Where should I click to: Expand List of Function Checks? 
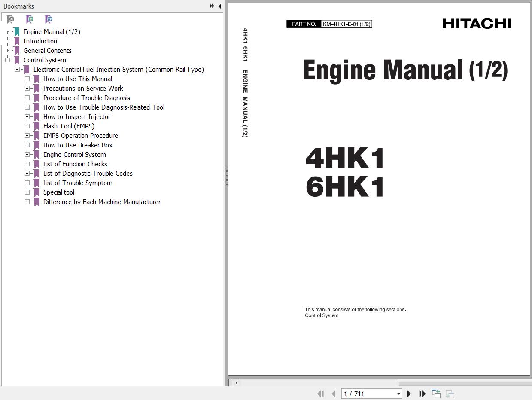coord(27,164)
